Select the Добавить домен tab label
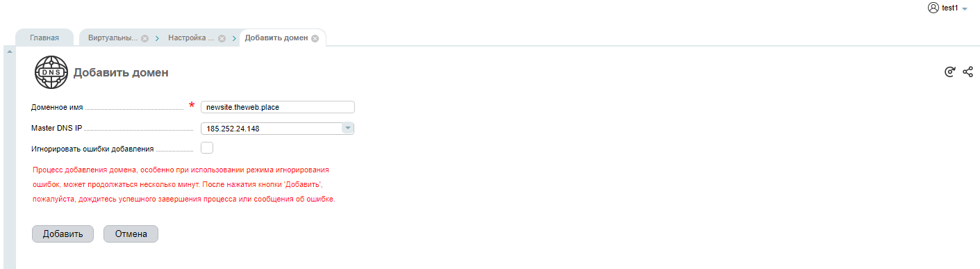The width and height of the screenshot is (980, 269). [x=276, y=38]
